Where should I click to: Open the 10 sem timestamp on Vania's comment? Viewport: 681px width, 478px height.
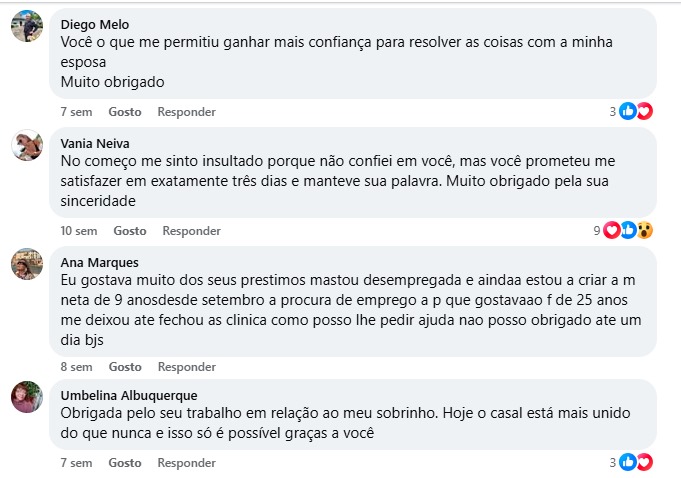[x=79, y=231]
